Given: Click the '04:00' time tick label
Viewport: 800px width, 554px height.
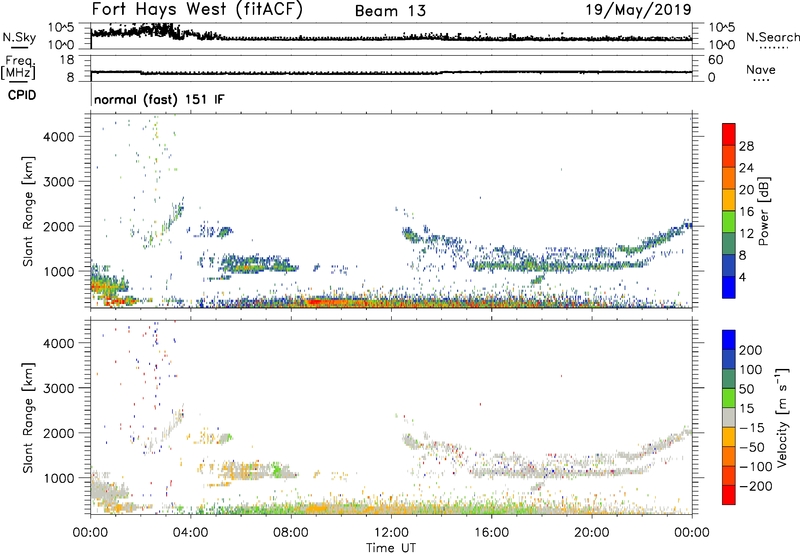Looking at the screenshot, I should pyautogui.click(x=191, y=533).
